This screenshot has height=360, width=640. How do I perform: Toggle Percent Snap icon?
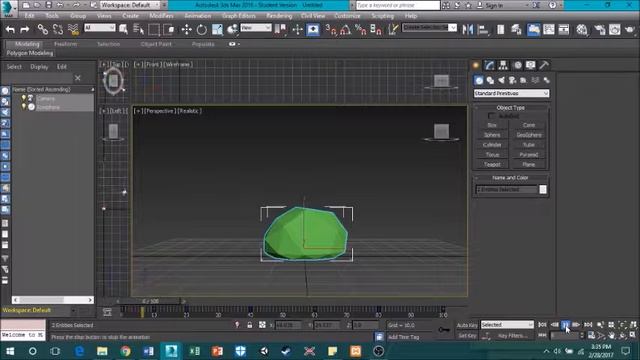tap(360, 29)
